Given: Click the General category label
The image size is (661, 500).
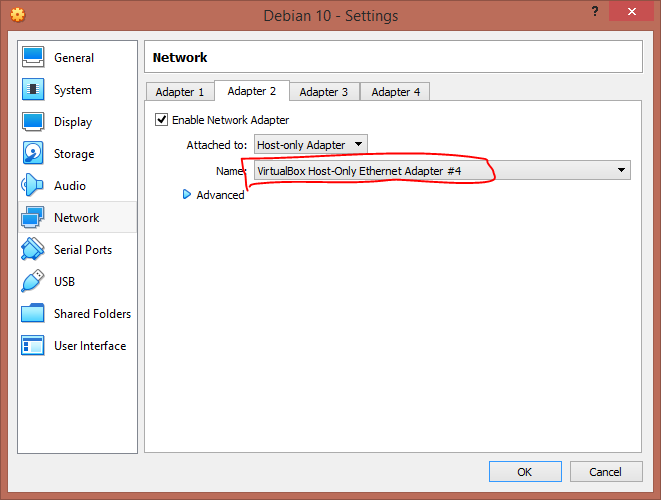Looking at the screenshot, I should click(x=74, y=58).
